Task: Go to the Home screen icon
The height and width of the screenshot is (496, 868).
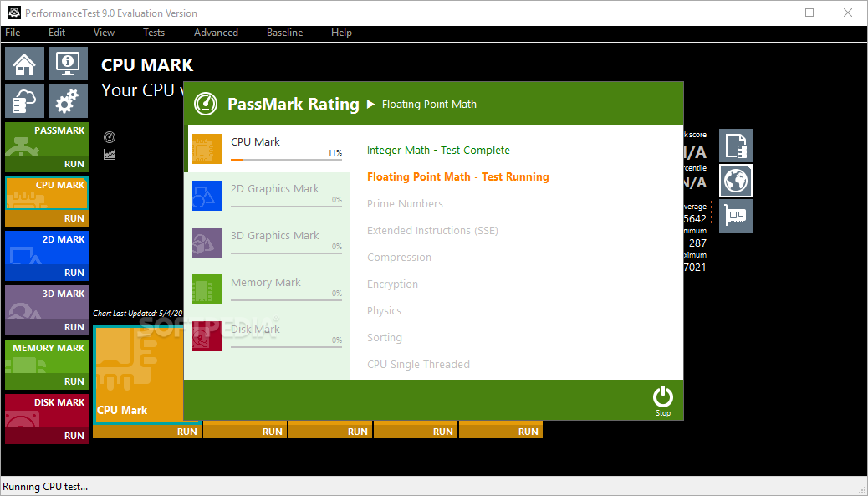Action: (x=25, y=64)
